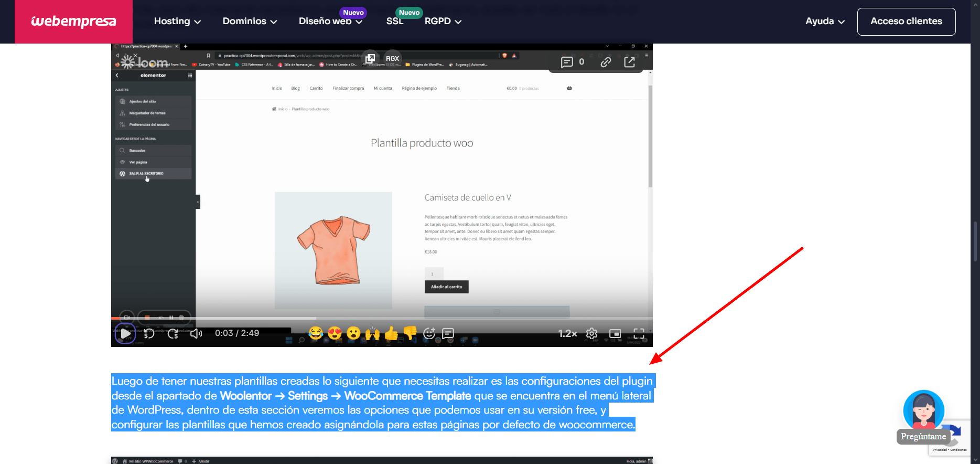Open the RGPD menu
Viewport: 980px width, 464px height.
(x=443, y=22)
